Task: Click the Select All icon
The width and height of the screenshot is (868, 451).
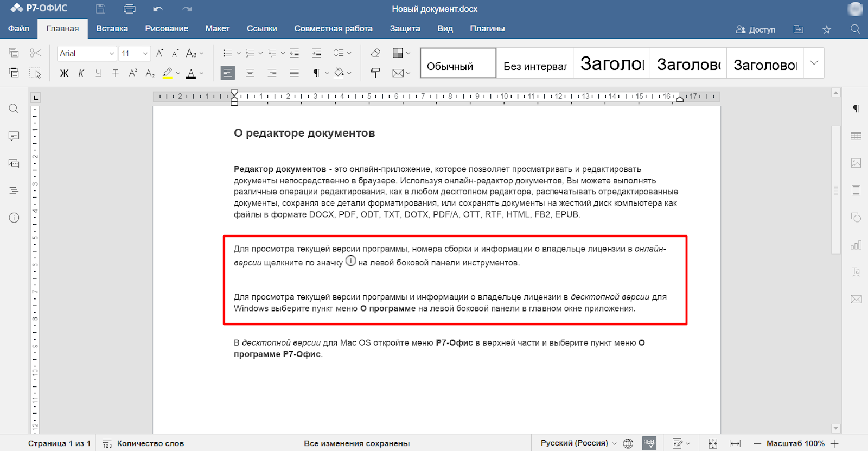Action: click(35, 73)
